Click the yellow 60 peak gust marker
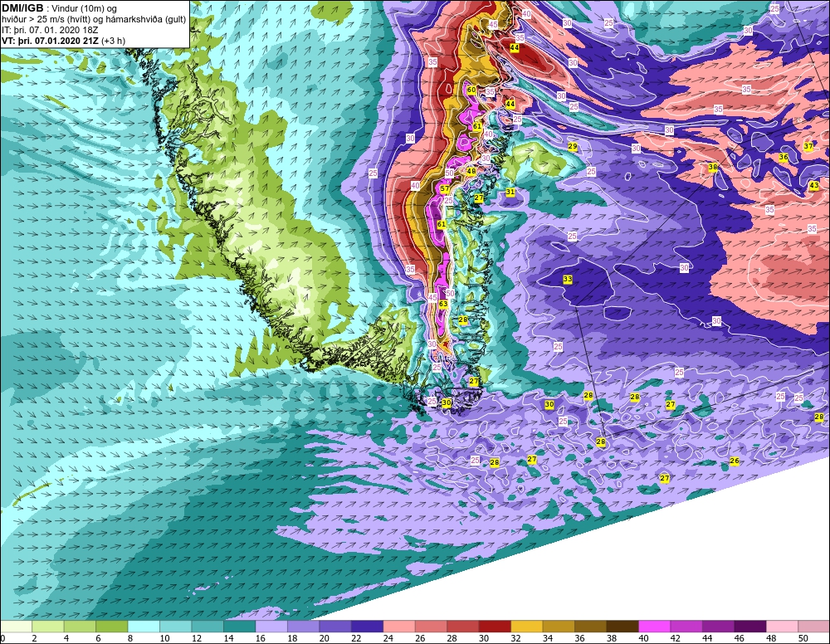Image resolution: width=830 pixels, height=644 pixels. (471, 90)
